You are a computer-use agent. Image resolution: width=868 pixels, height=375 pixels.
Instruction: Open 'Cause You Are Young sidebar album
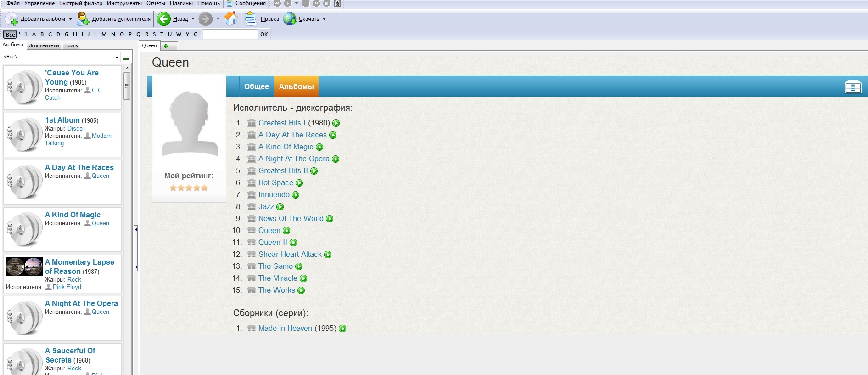tap(72, 77)
